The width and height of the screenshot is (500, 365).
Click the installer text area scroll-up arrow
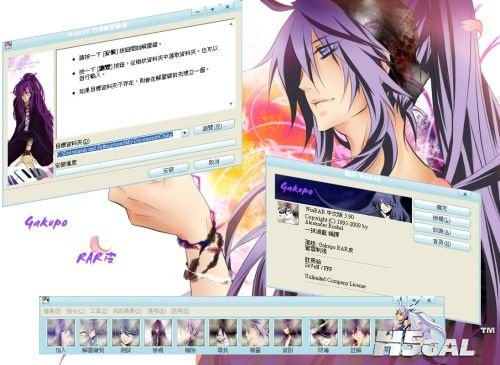(x=231, y=24)
